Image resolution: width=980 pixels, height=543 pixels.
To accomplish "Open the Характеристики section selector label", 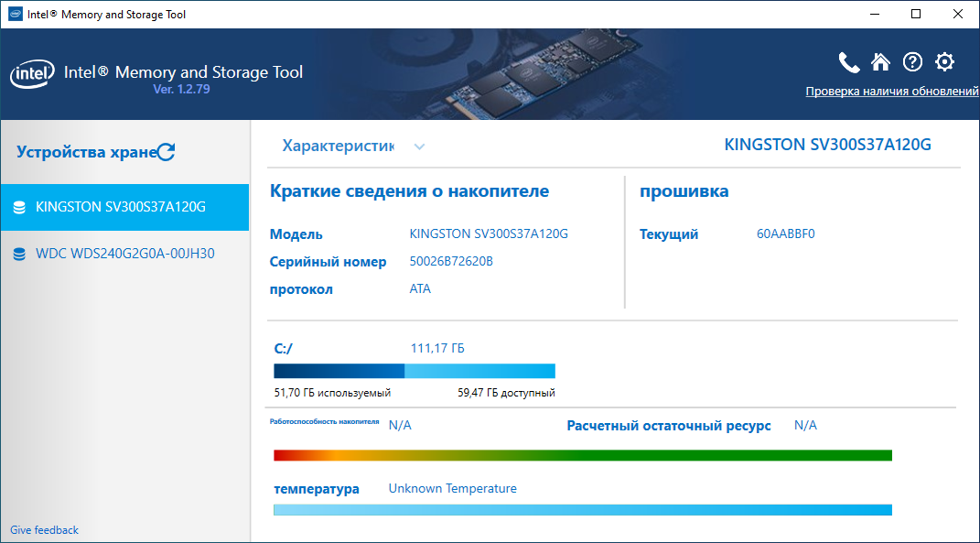I will point(339,146).
